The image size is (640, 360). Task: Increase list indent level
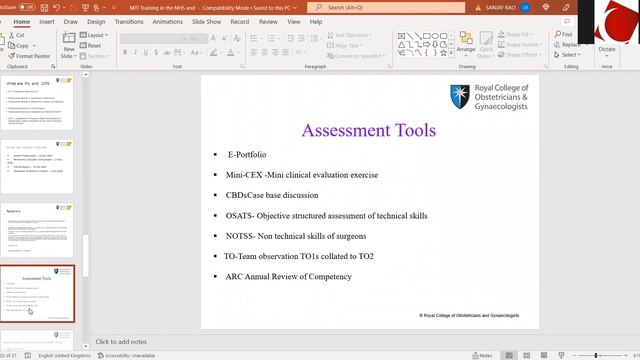coord(301,38)
